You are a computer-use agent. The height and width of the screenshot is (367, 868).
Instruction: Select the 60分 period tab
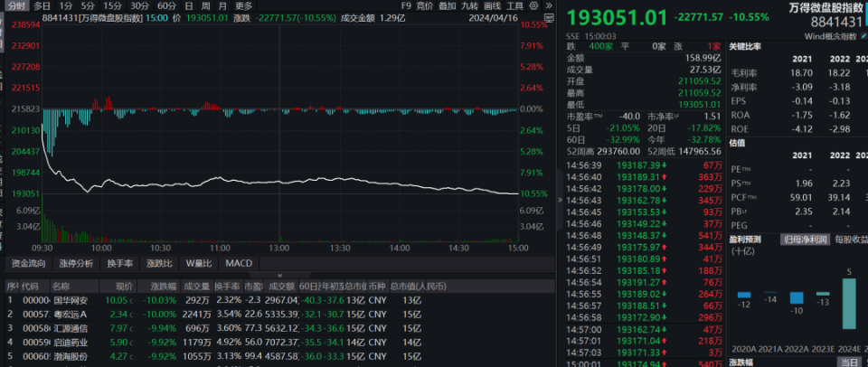click(x=166, y=6)
